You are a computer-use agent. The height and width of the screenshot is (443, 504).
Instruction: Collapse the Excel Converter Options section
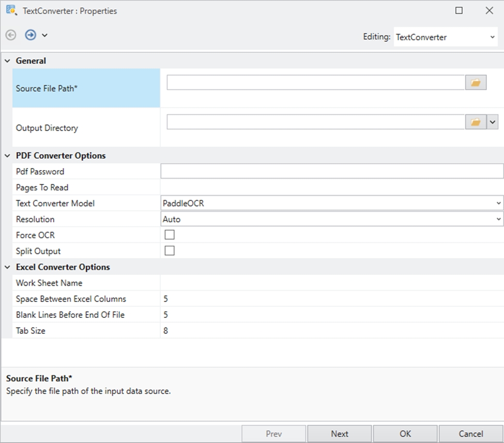[x=7, y=267]
